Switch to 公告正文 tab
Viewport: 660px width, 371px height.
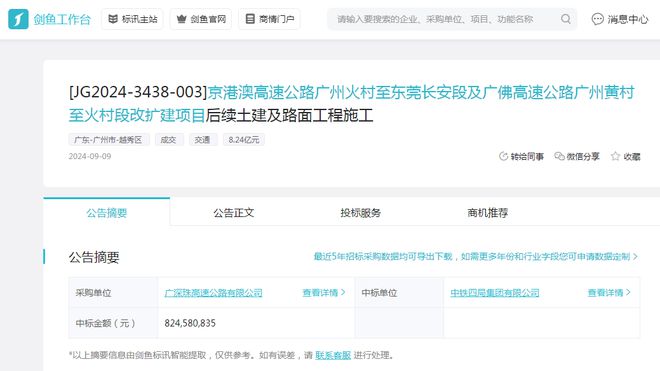[x=234, y=213]
